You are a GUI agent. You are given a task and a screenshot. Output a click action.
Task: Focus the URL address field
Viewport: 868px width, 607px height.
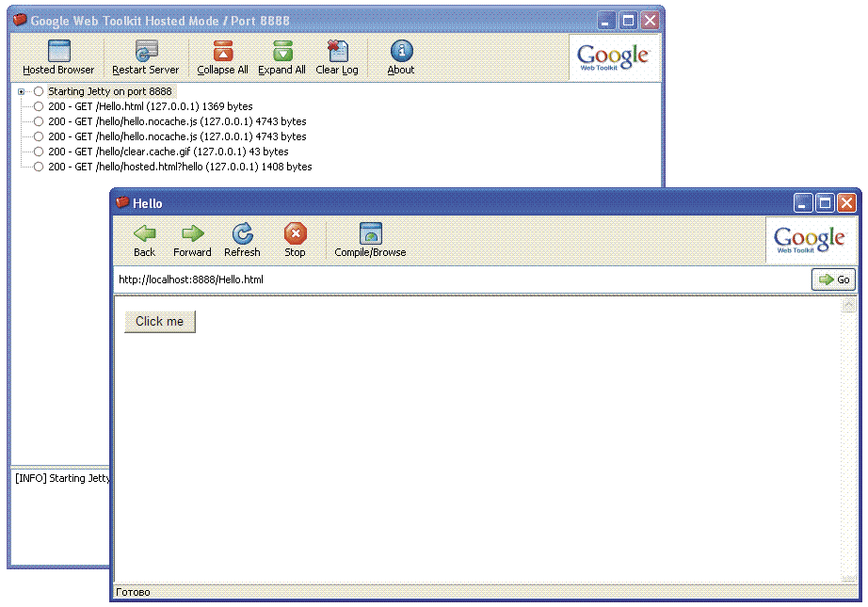(462, 280)
